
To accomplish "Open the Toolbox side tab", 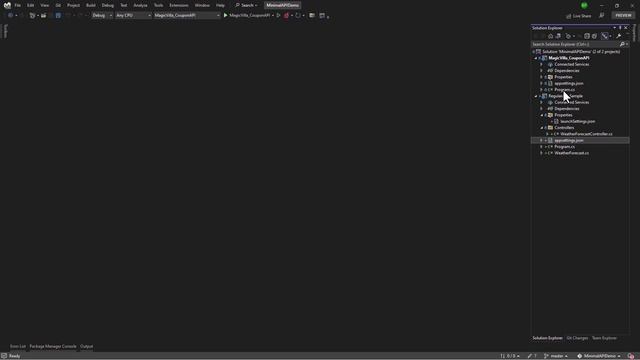I will coord(5,31).
